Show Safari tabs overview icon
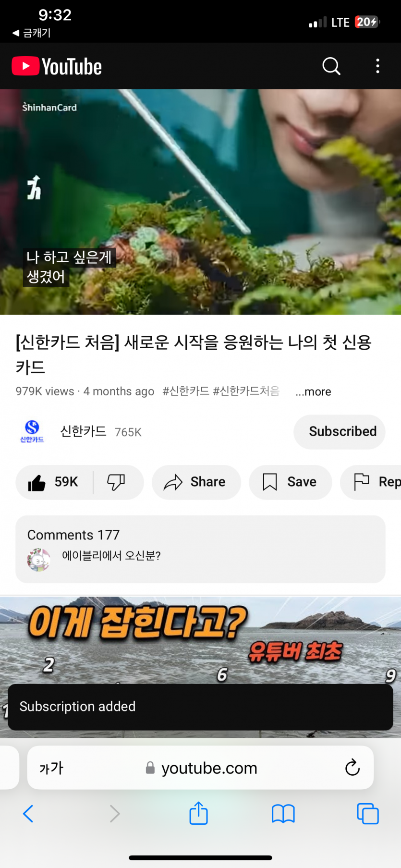 (x=368, y=813)
